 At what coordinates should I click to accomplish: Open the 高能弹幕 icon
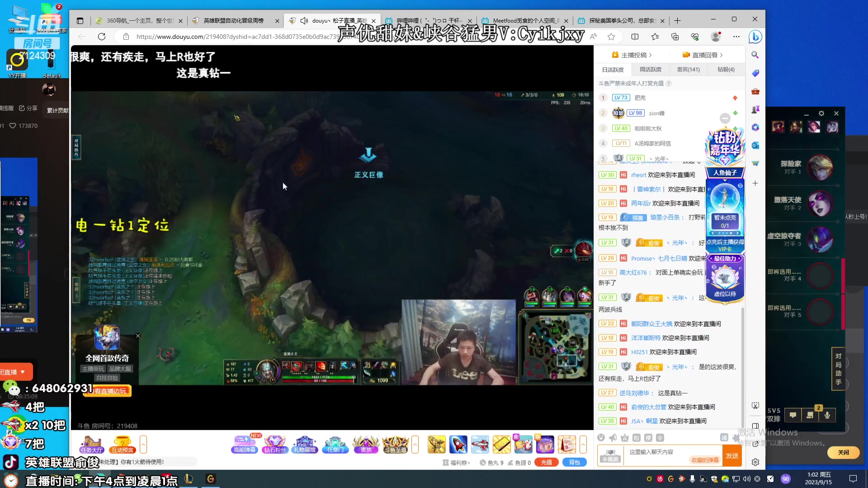(x=245, y=444)
